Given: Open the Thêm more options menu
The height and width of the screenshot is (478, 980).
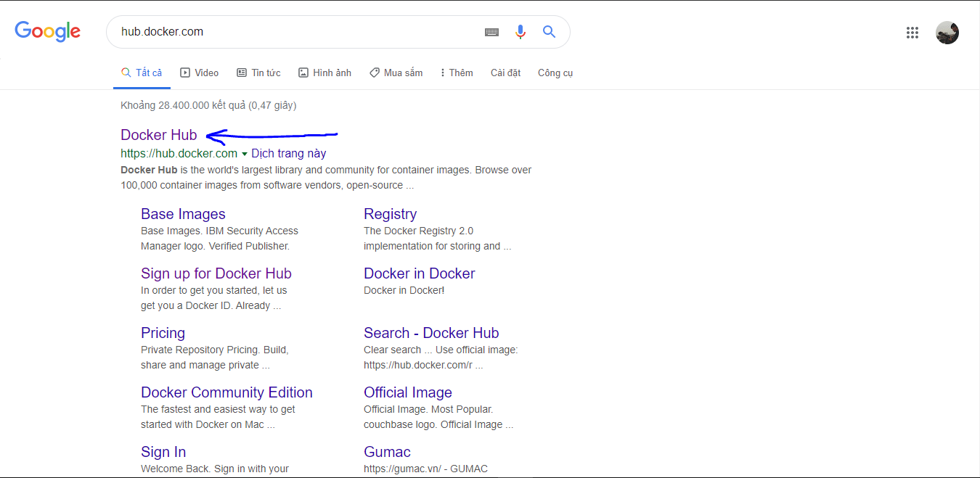Looking at the screenshot, I should pos(457,73).
